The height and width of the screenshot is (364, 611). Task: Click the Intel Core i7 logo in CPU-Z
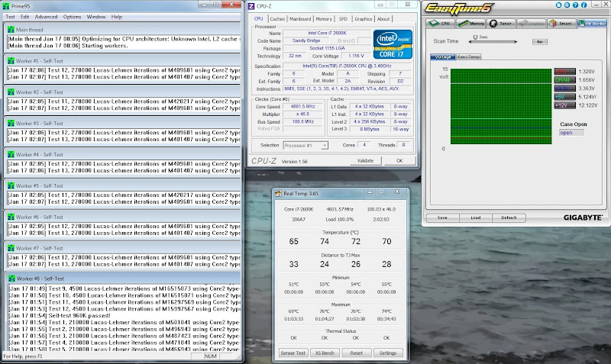(393, 44)
